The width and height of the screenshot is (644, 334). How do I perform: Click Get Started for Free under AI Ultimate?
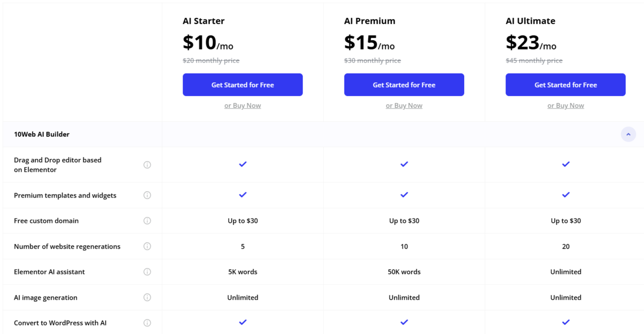pos(566,85)
